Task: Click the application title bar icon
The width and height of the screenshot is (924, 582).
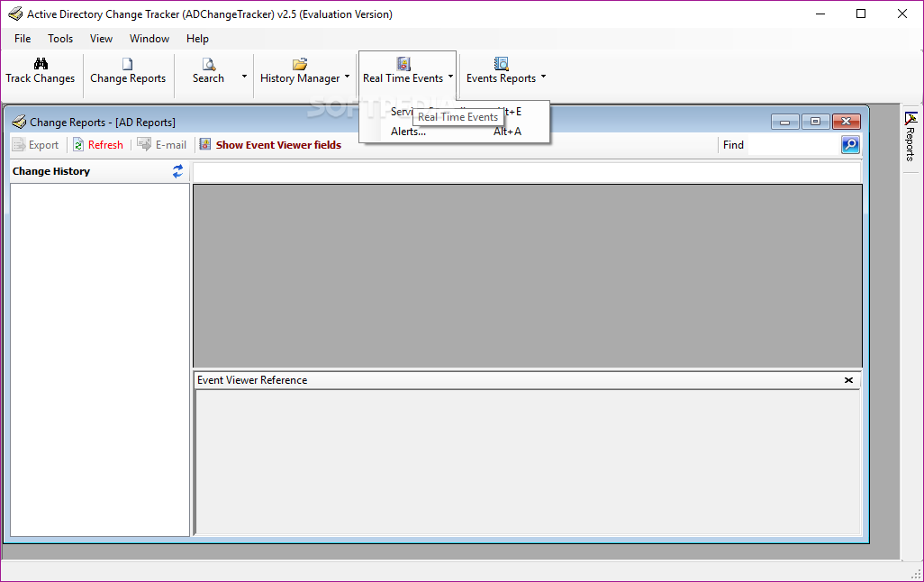Action: [15, 14]
